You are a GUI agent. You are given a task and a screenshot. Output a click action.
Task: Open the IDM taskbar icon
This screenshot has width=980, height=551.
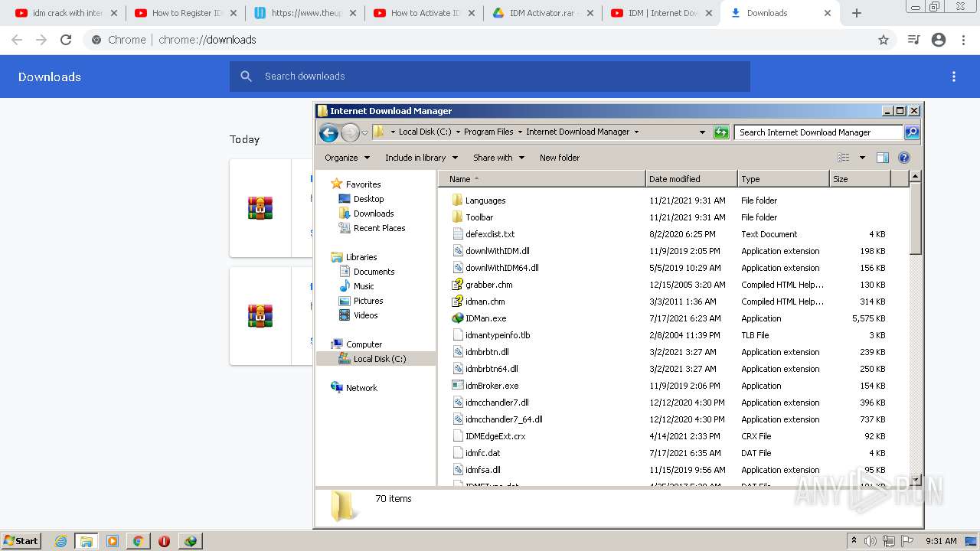click(x=190, y=541)
